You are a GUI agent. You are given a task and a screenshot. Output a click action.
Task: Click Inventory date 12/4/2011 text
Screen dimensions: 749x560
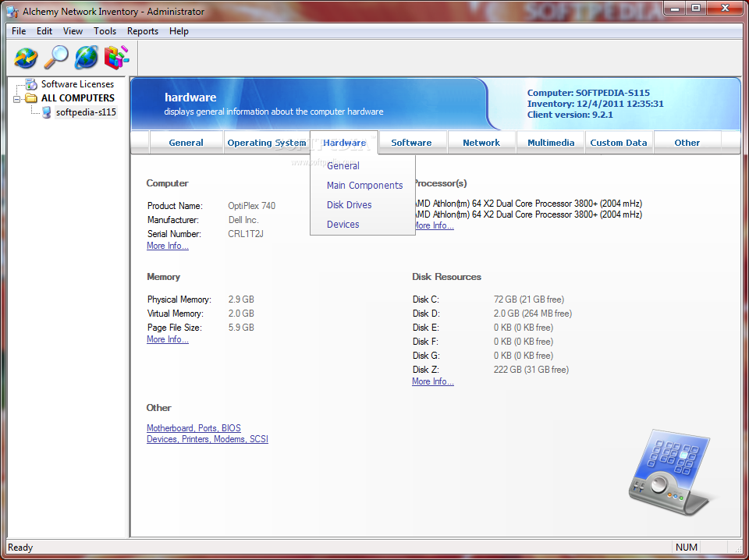(x=595, y=104)
